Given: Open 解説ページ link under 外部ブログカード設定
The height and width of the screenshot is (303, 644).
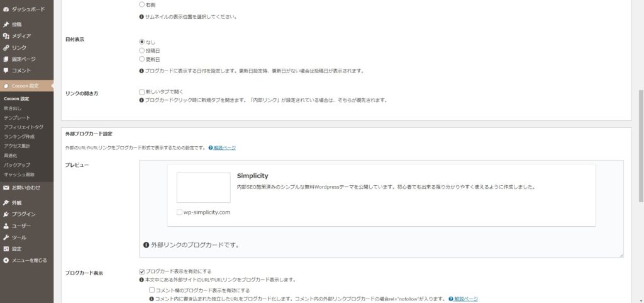Looking at the screenshot, I should pyautogui.click(x=225, y=147).
